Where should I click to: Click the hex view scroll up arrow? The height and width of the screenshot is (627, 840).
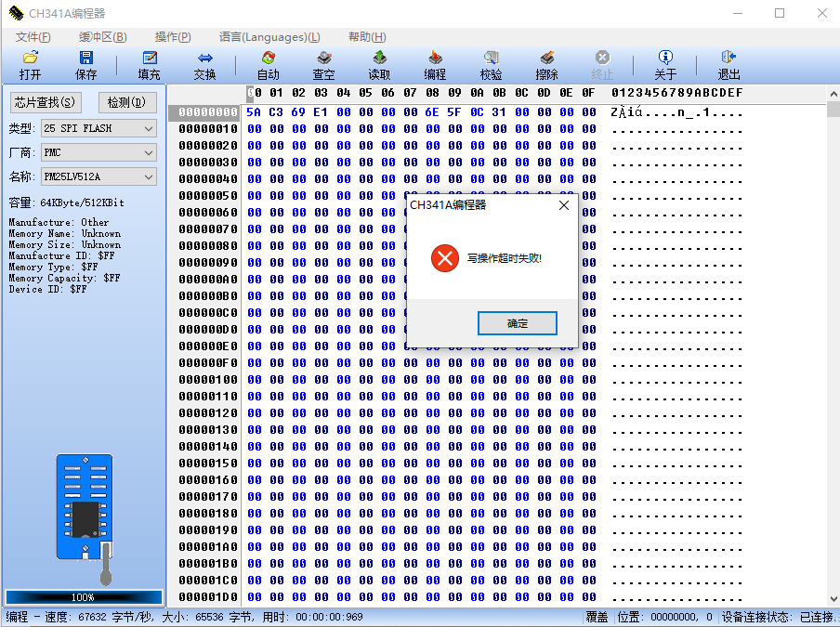point(833,94)
